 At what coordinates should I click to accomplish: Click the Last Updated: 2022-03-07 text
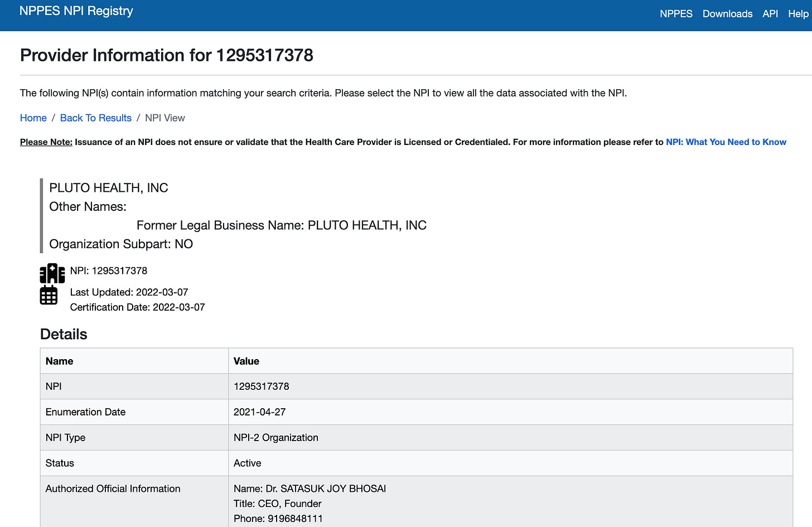point(129,292)
